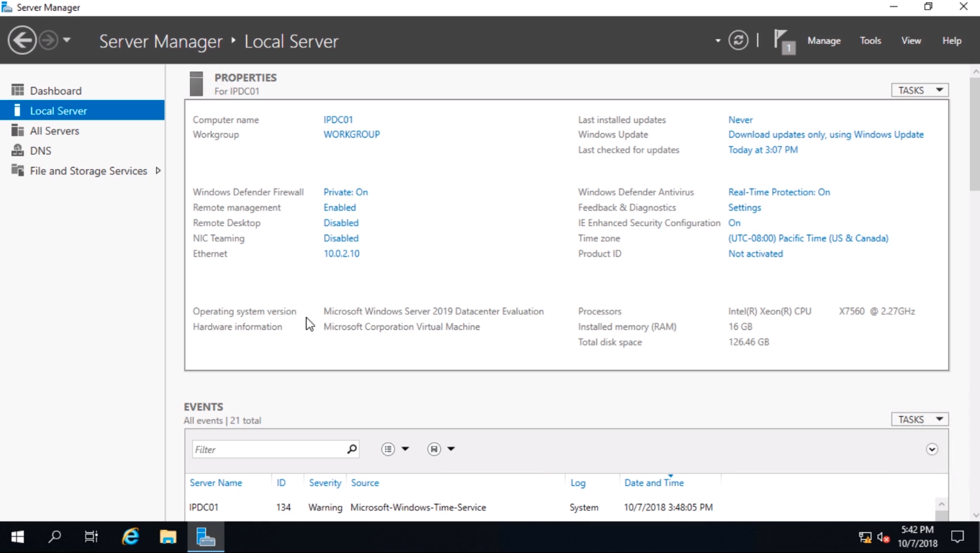Expand the events filter chevron button
Image resolution: width=980 pixels, height=553 pixels.
coord(932,449)
